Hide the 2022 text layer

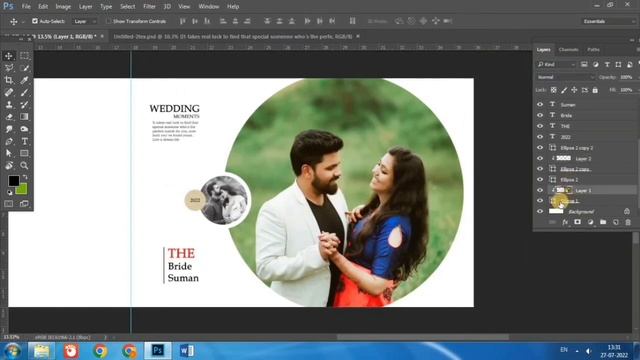click(x=540, y=136)
